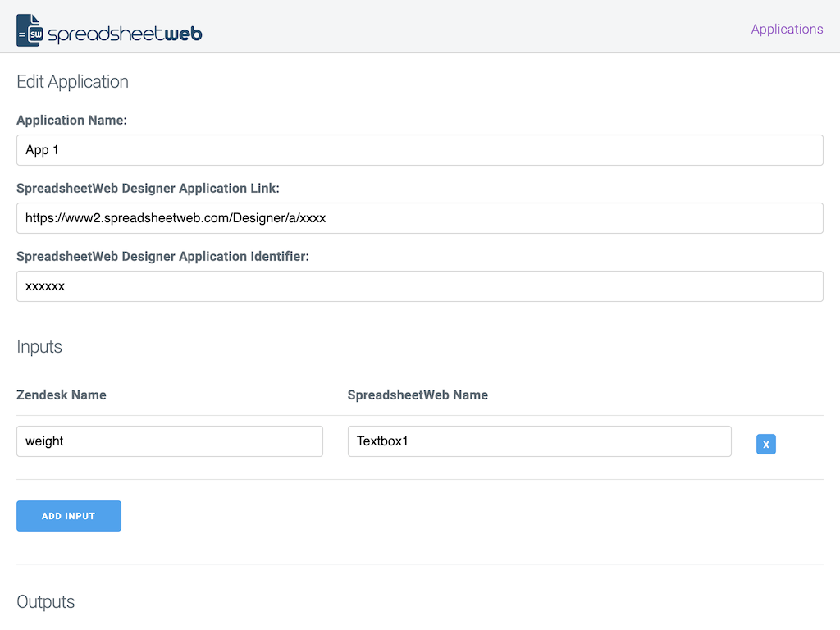Click the Zendesk Name column header
Screen dimensions: 840x630
pos(62,395)
